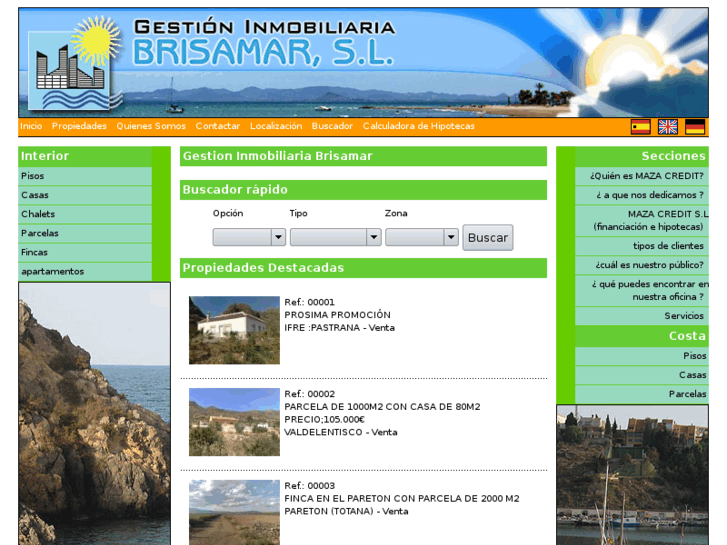
Task: Open apartamentos in Interior sidebar
Action: coord(85,271)
